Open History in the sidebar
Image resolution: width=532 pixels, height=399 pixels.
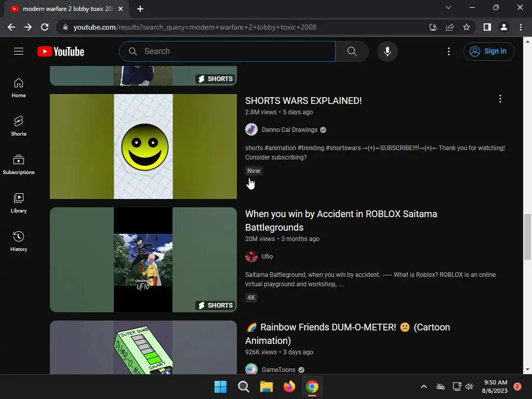[19, 241]
